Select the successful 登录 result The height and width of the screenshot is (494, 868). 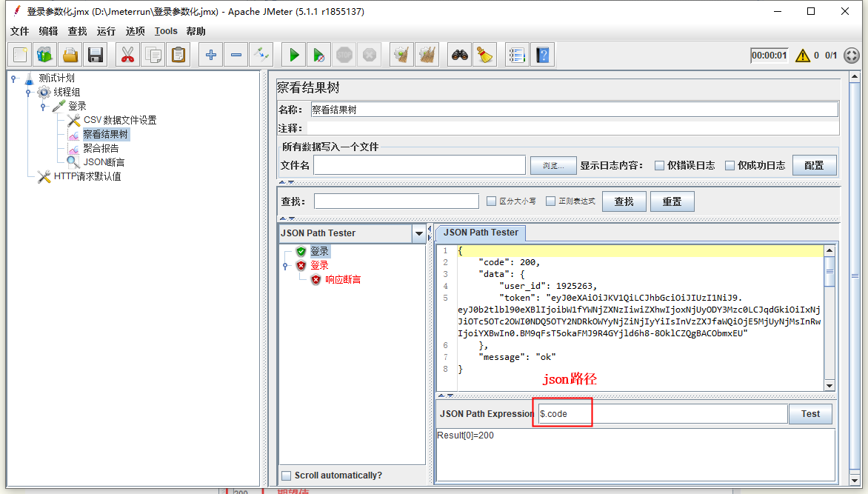(319, 251)
